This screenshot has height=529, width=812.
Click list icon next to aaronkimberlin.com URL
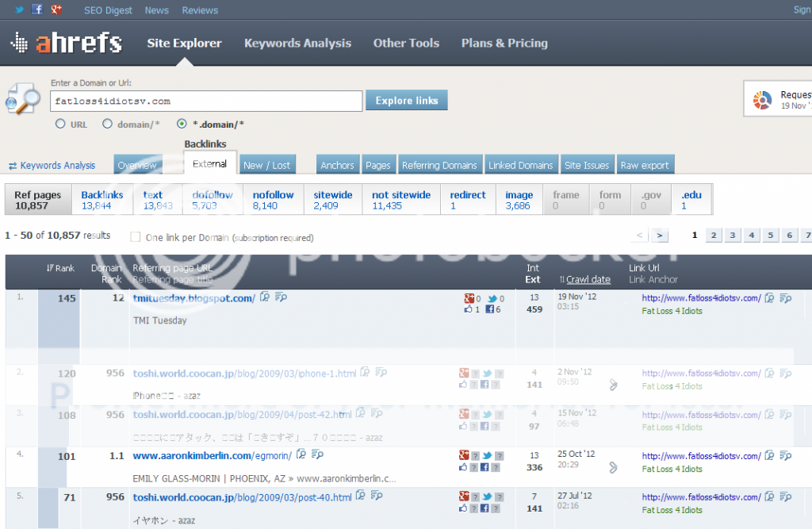[317, 454]
